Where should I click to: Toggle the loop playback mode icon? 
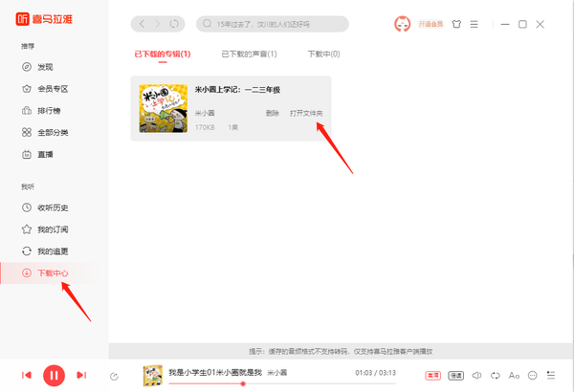(496, 375)
